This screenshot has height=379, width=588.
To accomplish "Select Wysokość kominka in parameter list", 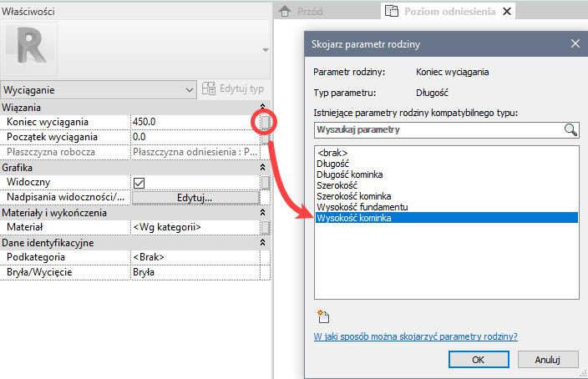I will 355,218.
